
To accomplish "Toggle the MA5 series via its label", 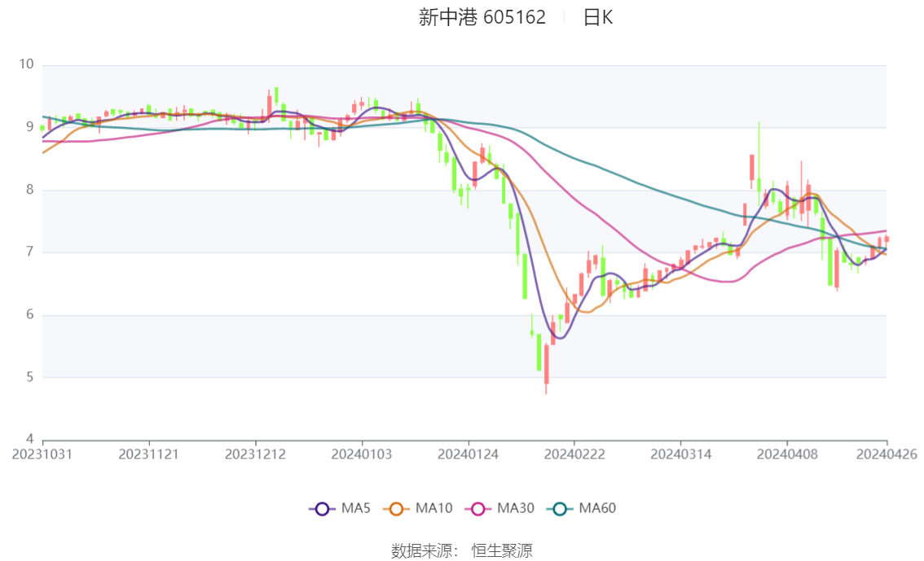I will (356, 509).
